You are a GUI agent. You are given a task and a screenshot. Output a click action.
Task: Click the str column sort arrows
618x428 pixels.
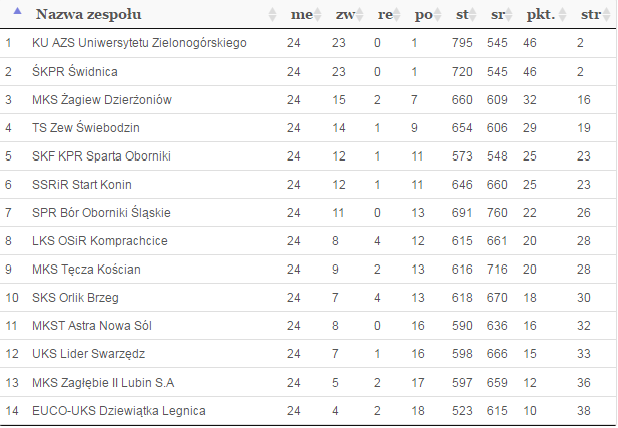tap(607, 15)
